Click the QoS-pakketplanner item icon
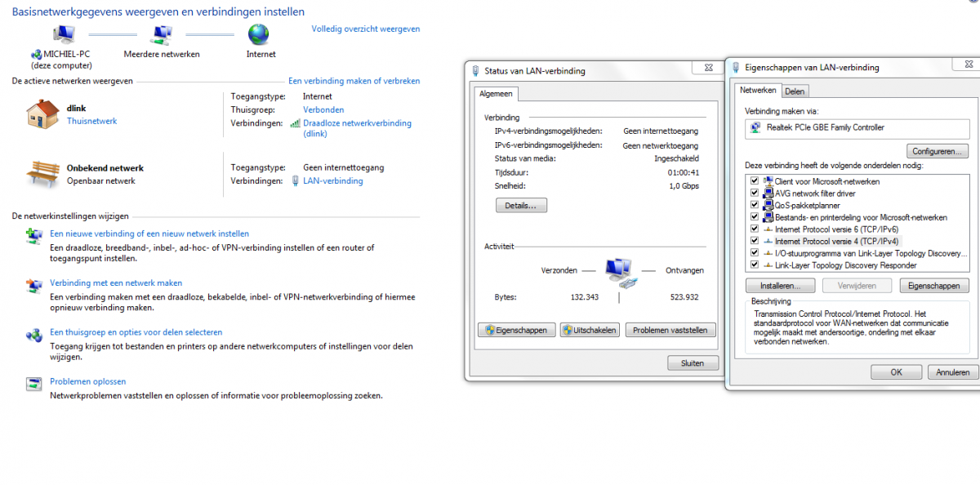 tap(768, 205)
